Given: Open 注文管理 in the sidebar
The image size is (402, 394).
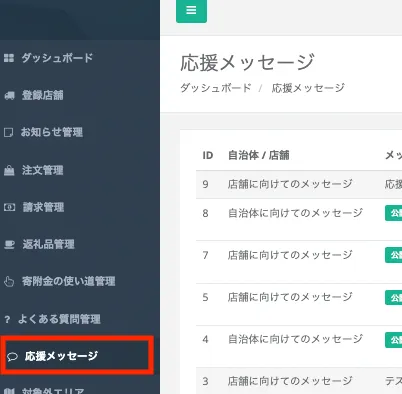Looking at the screenshot, I should [43, 170].
